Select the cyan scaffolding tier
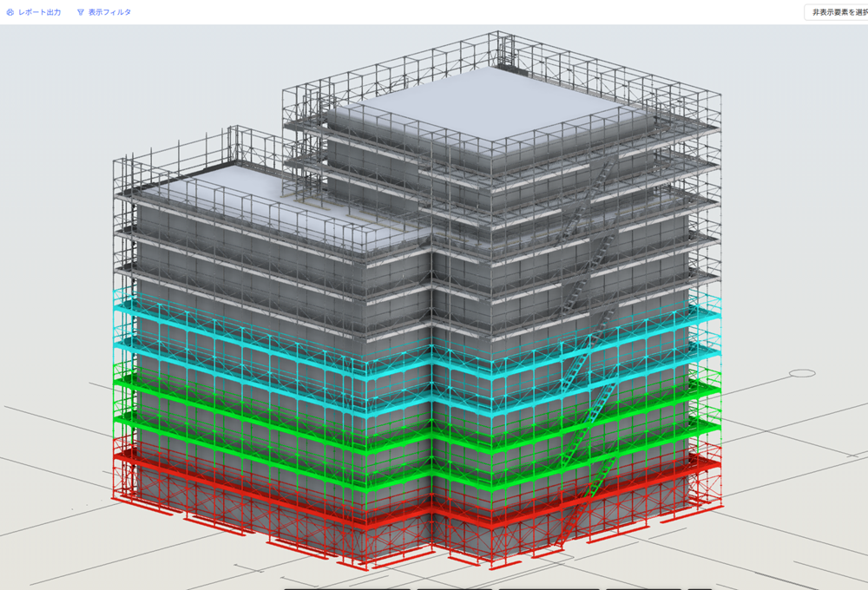Image resolution: width=868 pixels, height=590 pixels. [260, 337]
